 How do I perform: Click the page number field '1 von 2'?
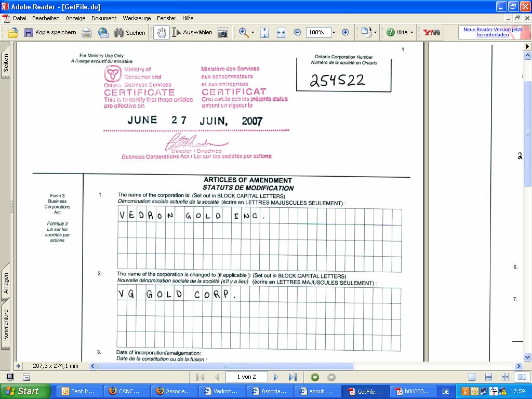(247, 377)
